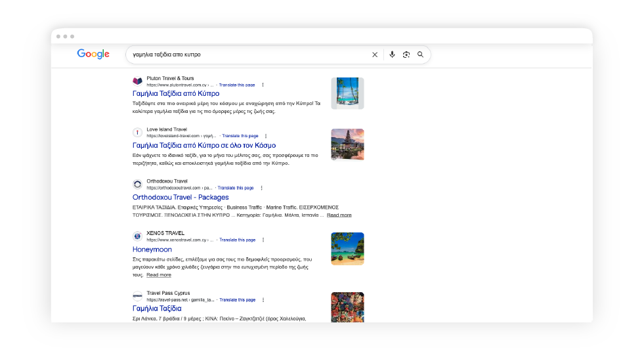Start voice search with microphone icon

392,54
